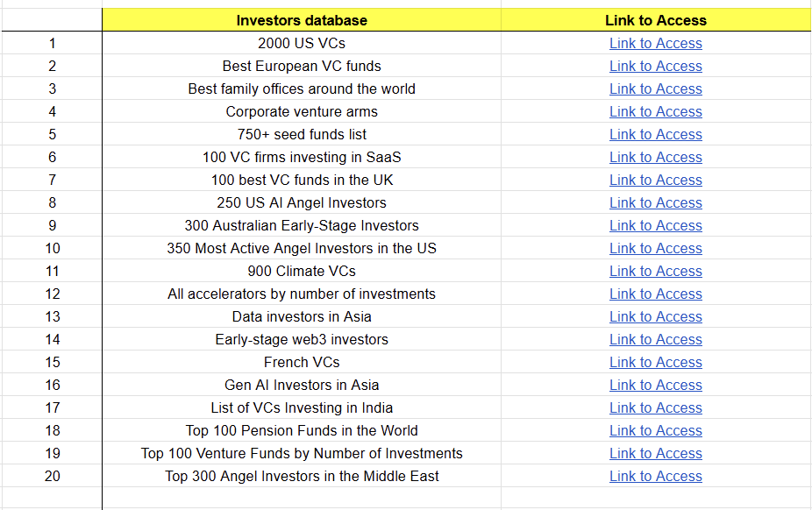Select cell Top 100 Venture Funds by Number of Investments

pos(302,453)
